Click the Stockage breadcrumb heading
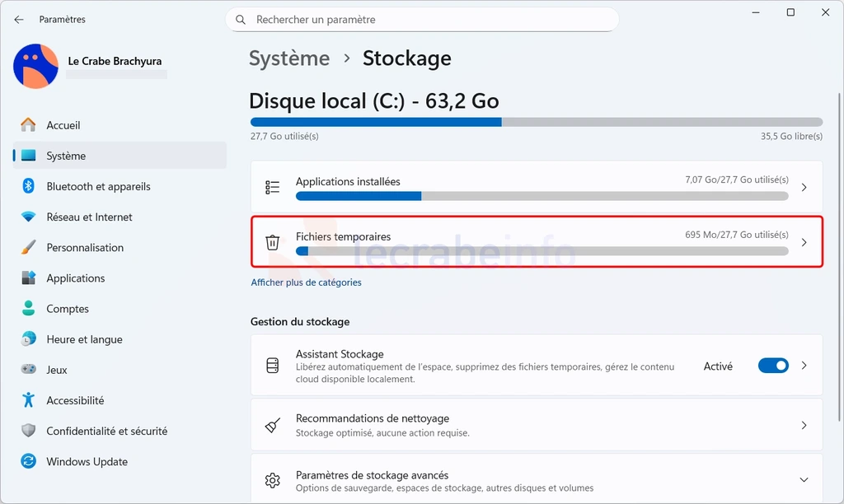The width and height of the screenshot is (844, 504). pyautogui.click(x=407, y=58)
